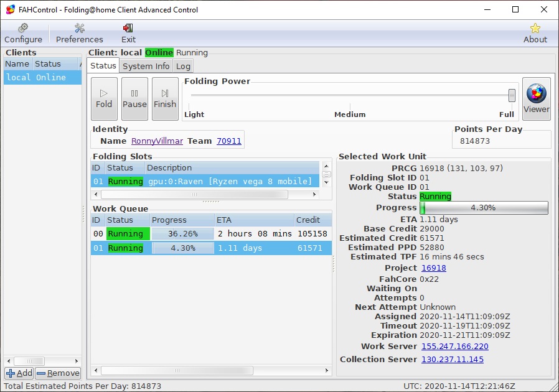Click credit 105158 in work queue
559x392 pixels.
click(x=312, y=234)
